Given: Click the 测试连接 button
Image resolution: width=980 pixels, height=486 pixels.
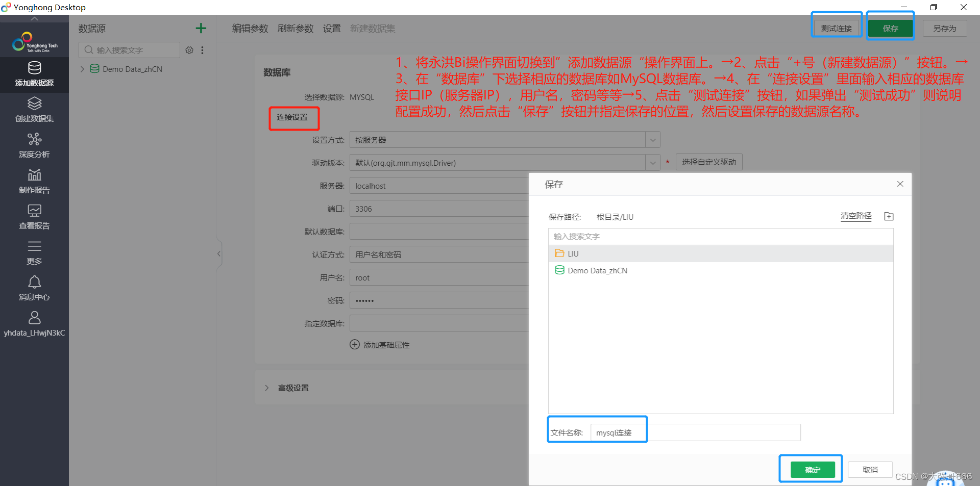Looking at the screenshot, I should [x=836, y=28].
